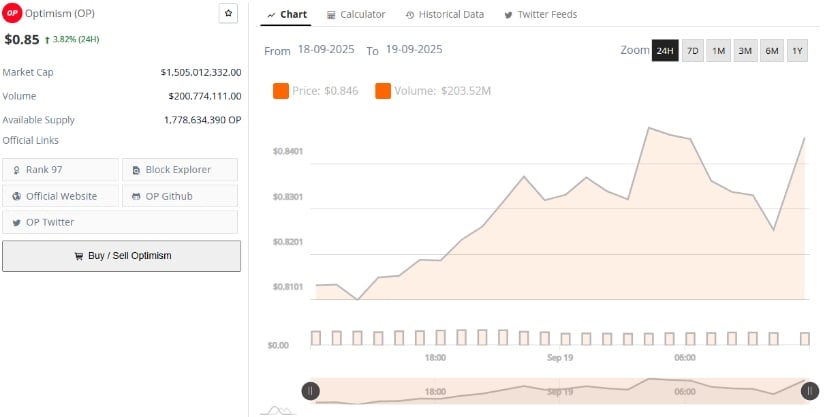Click the left range slider handle
This screenshot has height=417, width=825.
point(311,391)
